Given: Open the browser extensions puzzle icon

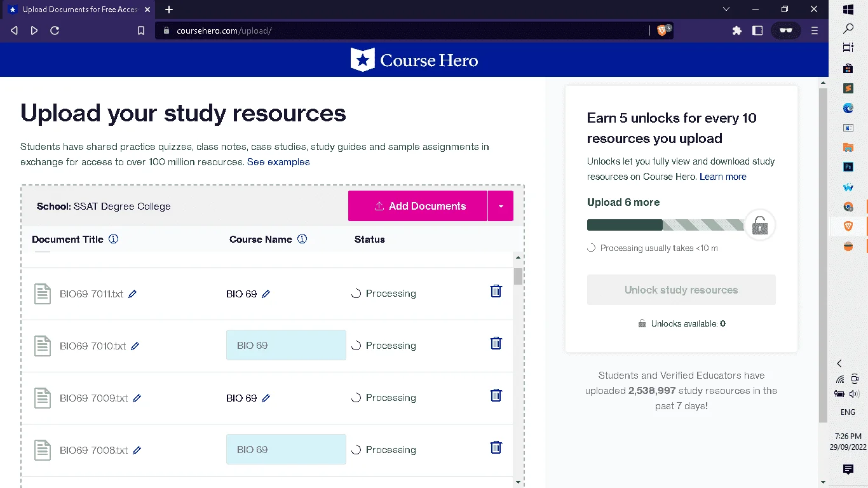Looking at the screenshot, I should click(x=737, y=30).
